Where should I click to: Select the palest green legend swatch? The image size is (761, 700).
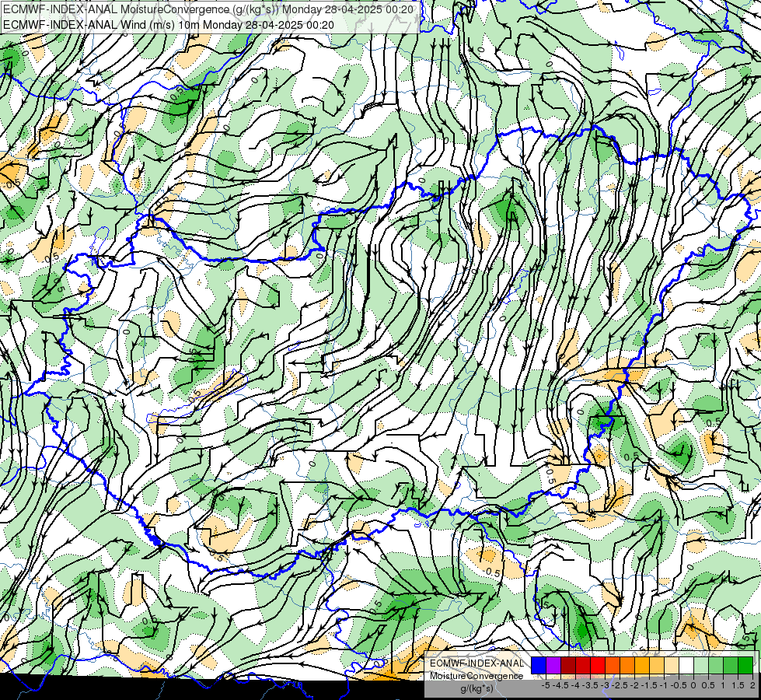point(701,665)
